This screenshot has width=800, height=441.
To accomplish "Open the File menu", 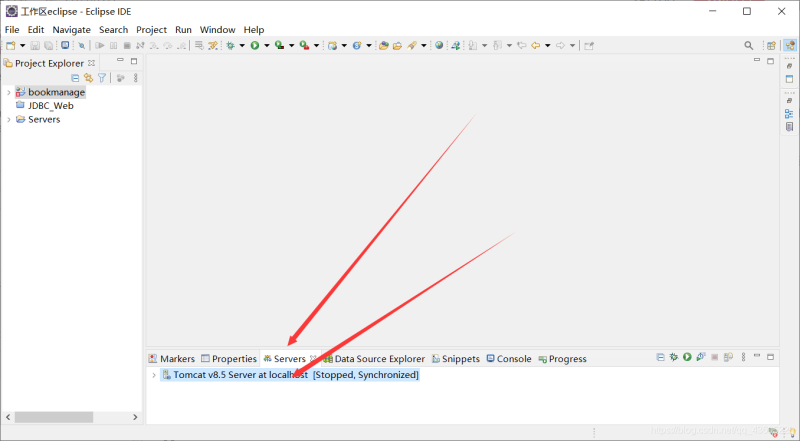I will 12,30.
